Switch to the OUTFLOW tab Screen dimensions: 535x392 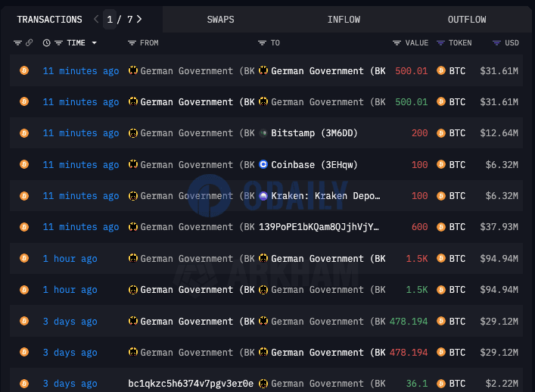467,20
